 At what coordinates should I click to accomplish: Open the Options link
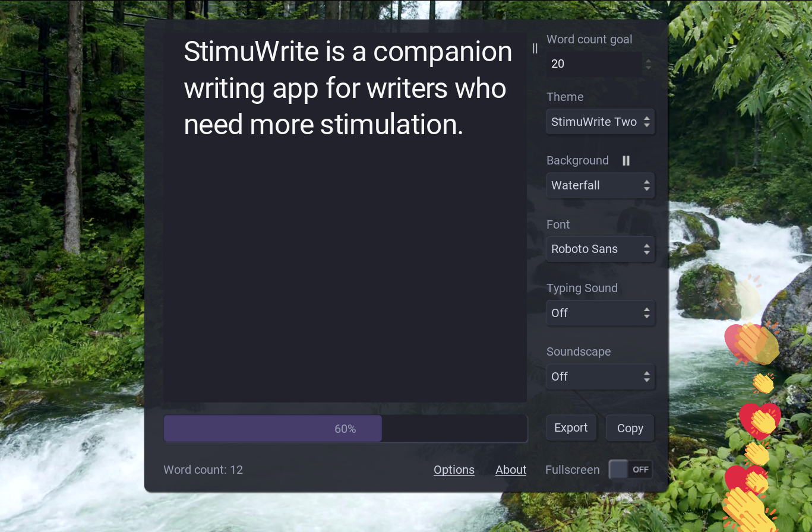click(x=454, y=470)
